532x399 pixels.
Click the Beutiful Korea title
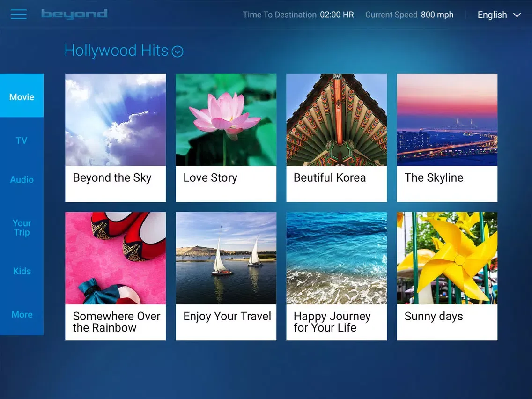(x=329, y=178)
